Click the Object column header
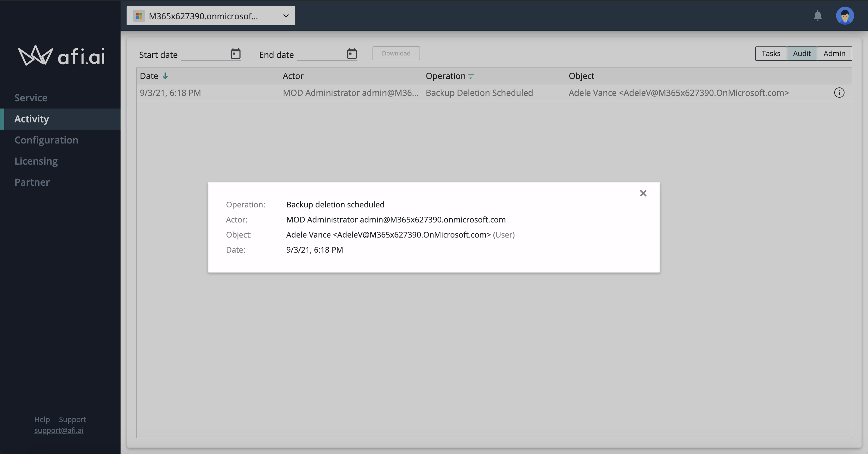 pos(581,76)
